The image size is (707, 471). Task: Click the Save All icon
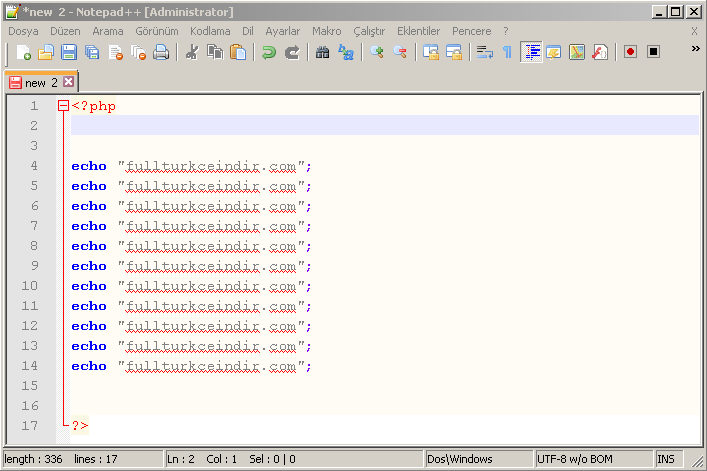coord(92,52)
